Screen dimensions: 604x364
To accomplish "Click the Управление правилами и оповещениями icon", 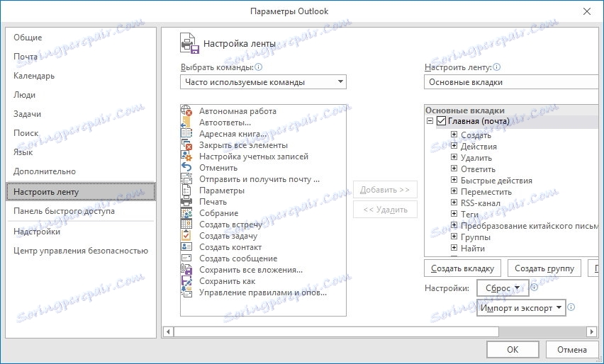I will click(x=186, y=292).
